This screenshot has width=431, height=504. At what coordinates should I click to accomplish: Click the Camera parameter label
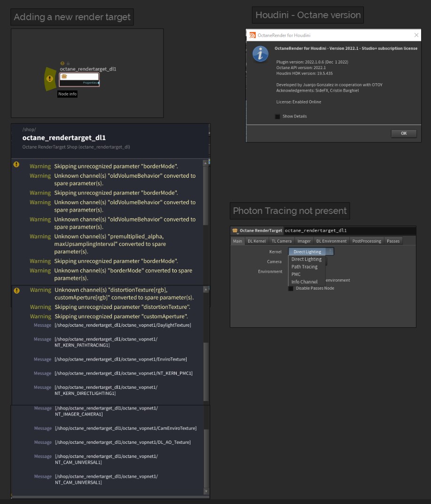(x=274, y=262)
